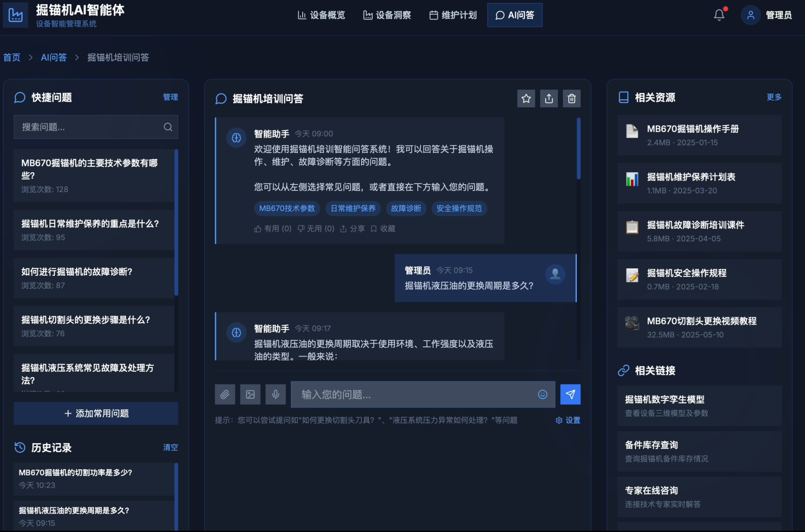This screenshot has width=805, height=532.
Task: Select question MB670掘锚机的主要技术参数有哪些?
Action: point(94,176)
